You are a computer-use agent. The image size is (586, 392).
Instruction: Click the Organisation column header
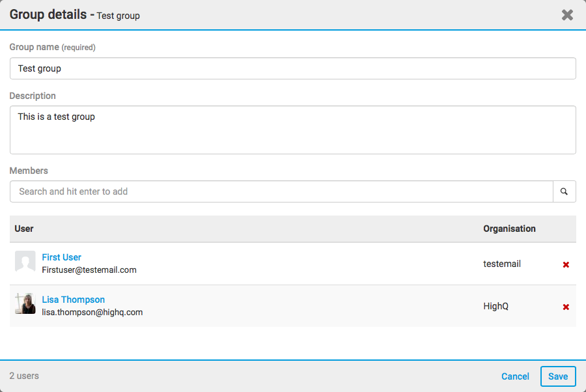[x=509, y=229]
